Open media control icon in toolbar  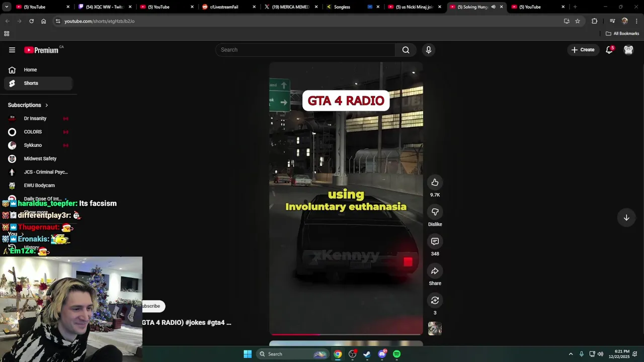[612, 21]
